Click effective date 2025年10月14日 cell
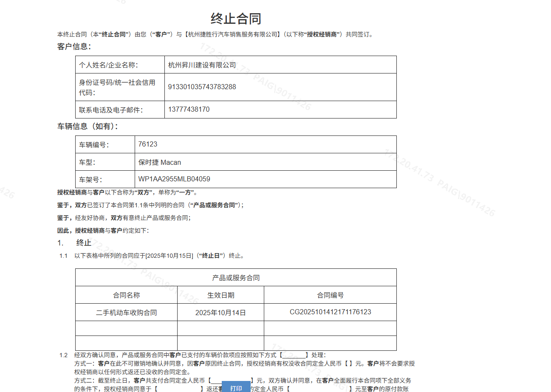Screen dimensions: 551x392 click(220, 313)
